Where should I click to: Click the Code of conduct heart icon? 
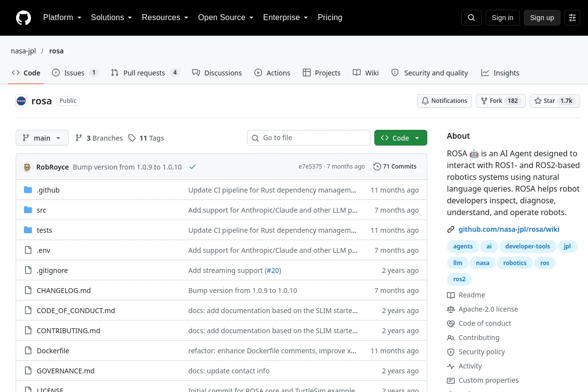pos(451,323)
